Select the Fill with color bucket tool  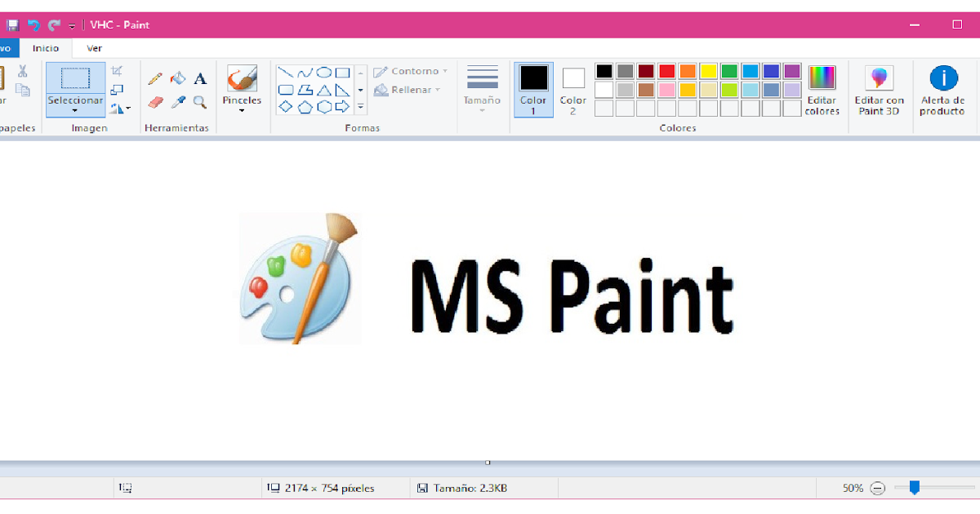(x=178, y=79)
